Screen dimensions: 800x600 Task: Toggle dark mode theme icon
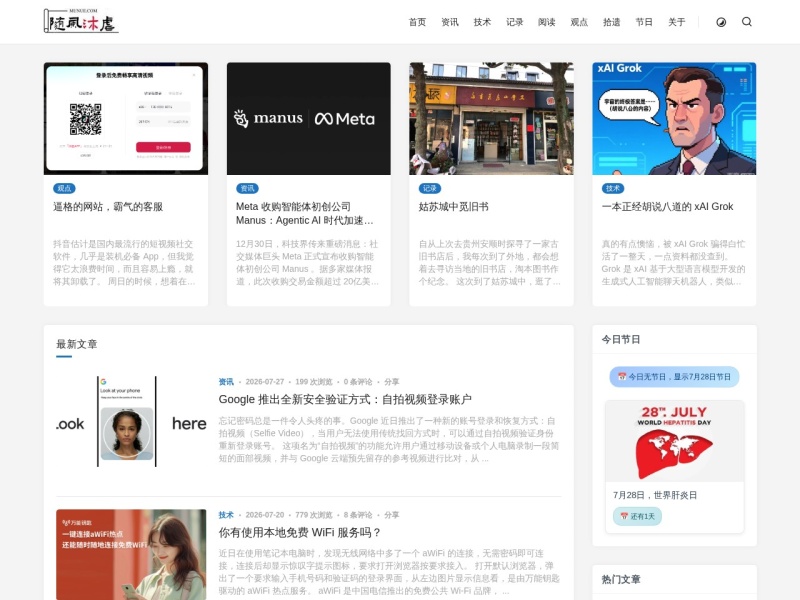pyautogui.click(x=721, y=22)
